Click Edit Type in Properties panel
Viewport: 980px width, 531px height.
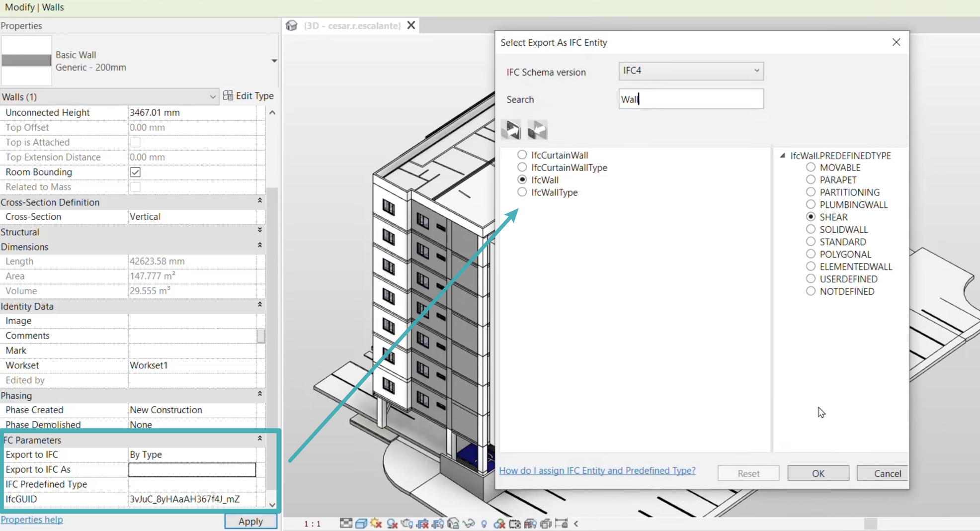point(248,95)
